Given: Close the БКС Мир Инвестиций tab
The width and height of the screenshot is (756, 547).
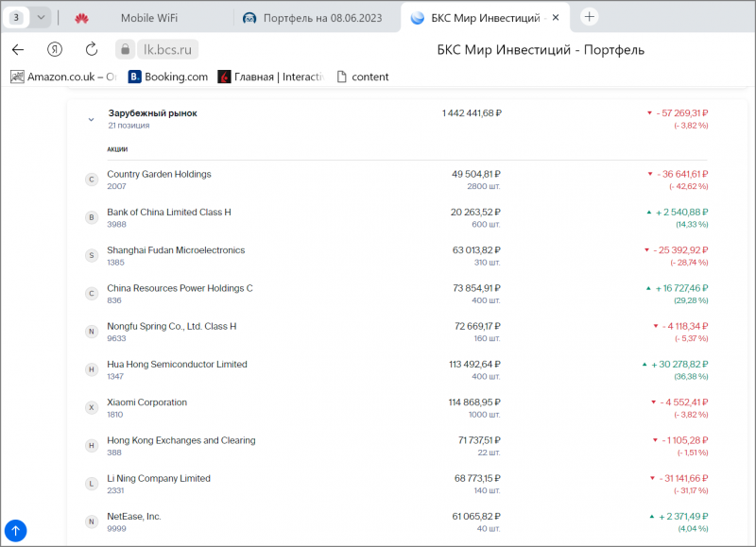Looking at the screenshot, I should coord(555,18).
